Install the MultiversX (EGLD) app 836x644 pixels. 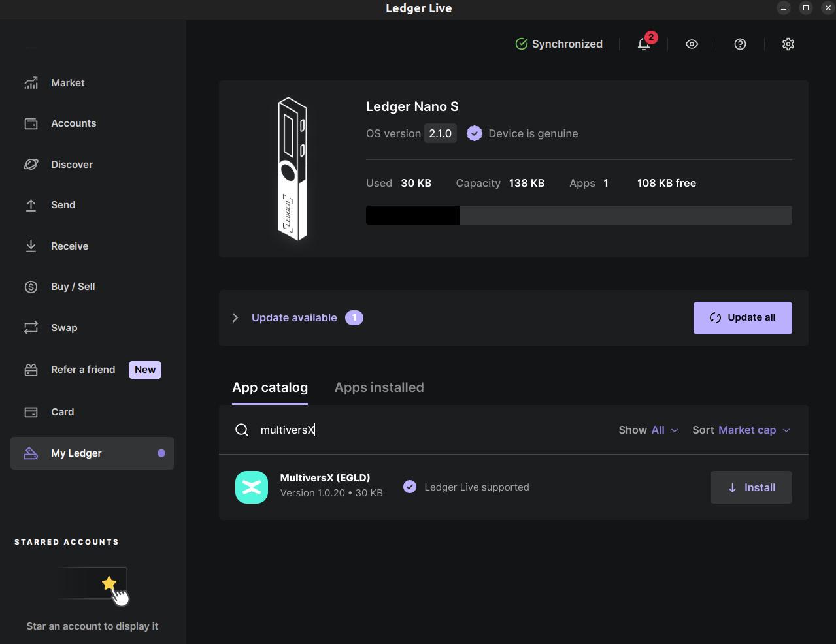click(750, 487)
